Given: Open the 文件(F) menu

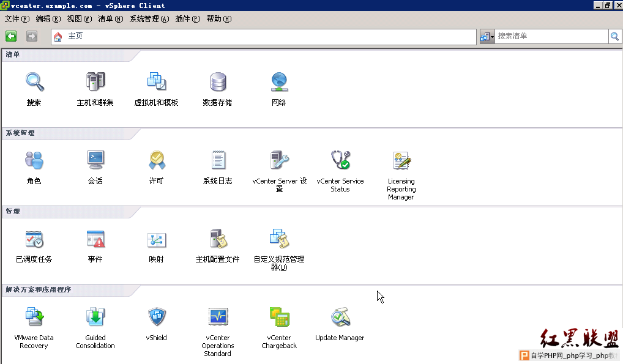Looking at the screenshot, I should pyautogui.click(x=17, y=19).
